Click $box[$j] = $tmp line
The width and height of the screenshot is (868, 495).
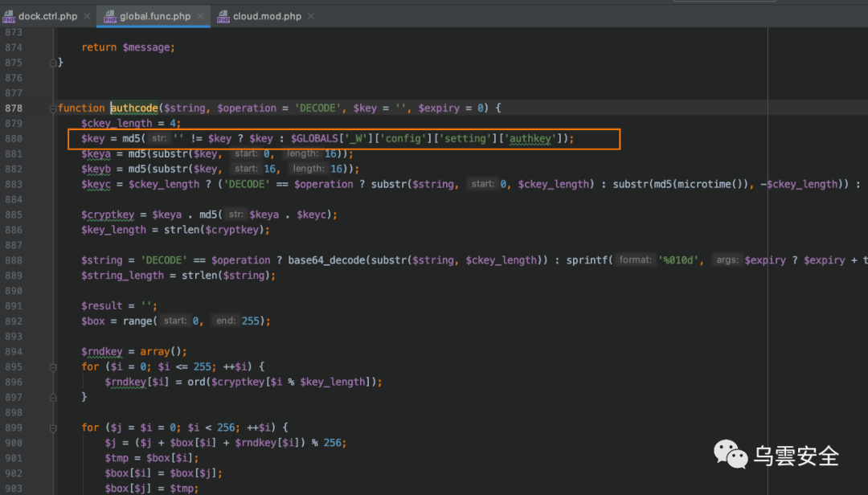point(152,489)
